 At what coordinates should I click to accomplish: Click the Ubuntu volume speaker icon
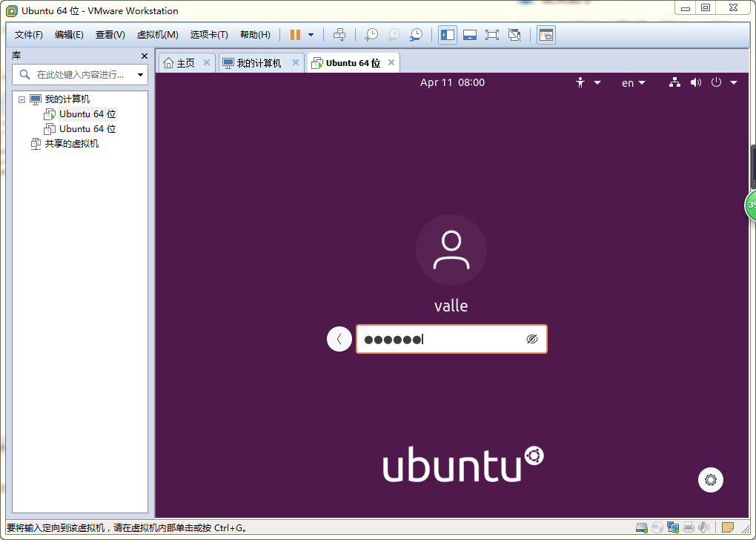696,82
